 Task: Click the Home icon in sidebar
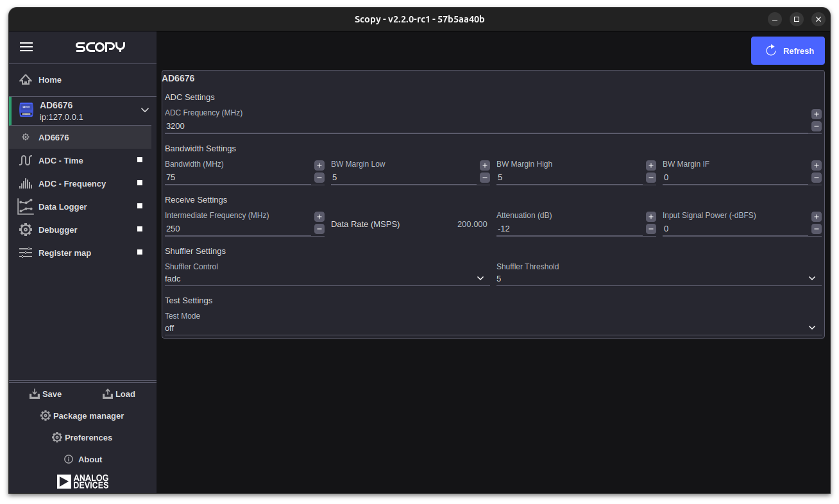[26, 80]
